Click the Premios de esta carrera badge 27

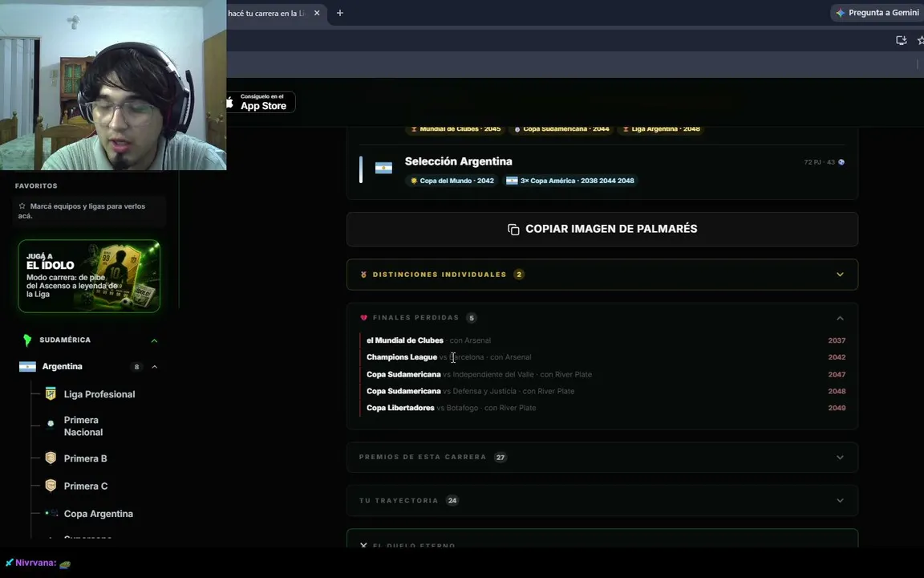coord(500,457)
